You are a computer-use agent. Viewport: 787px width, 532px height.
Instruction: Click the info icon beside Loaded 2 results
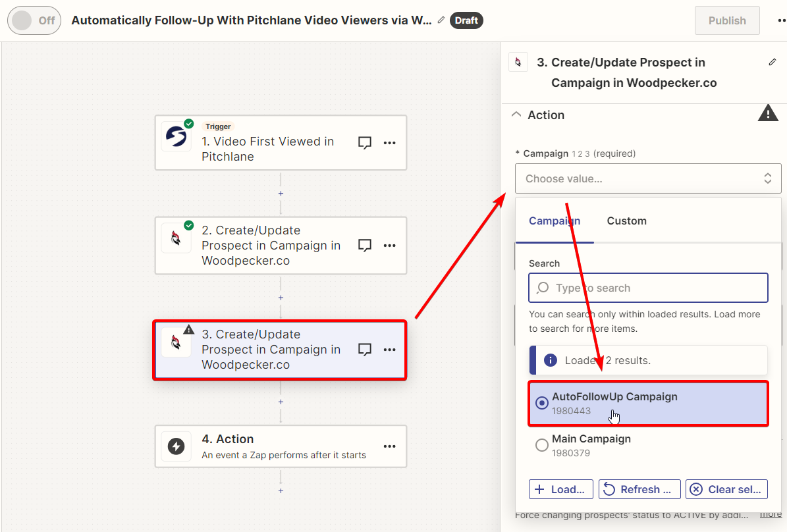[551, 360]
